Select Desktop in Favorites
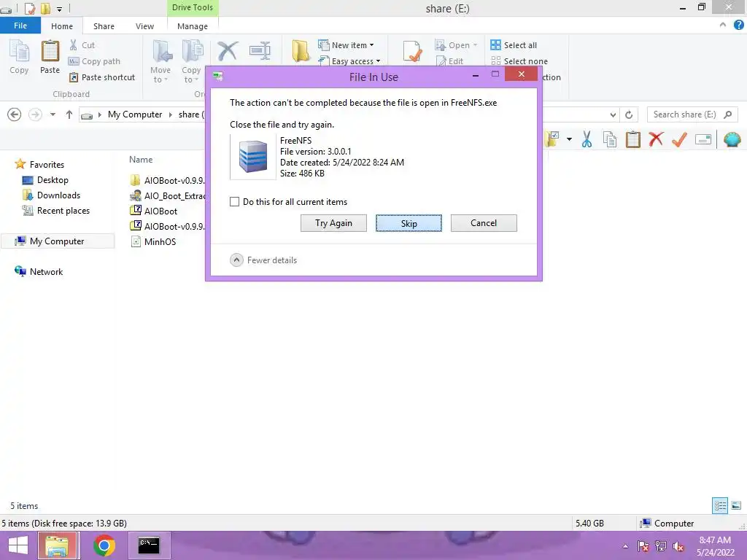The height and width of the screenshot is (560, 747). [53, 180]
